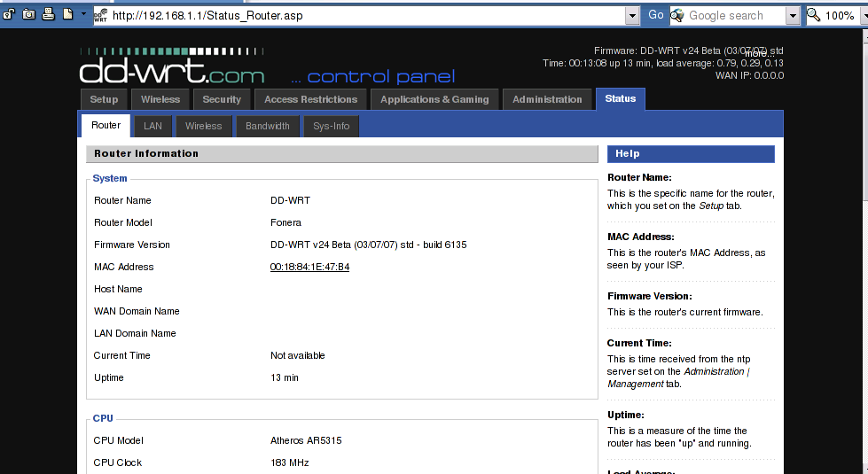
Task: Click the MAC address link 00:18:84:1E:47:B4
Action: click(x=309, y=267)
